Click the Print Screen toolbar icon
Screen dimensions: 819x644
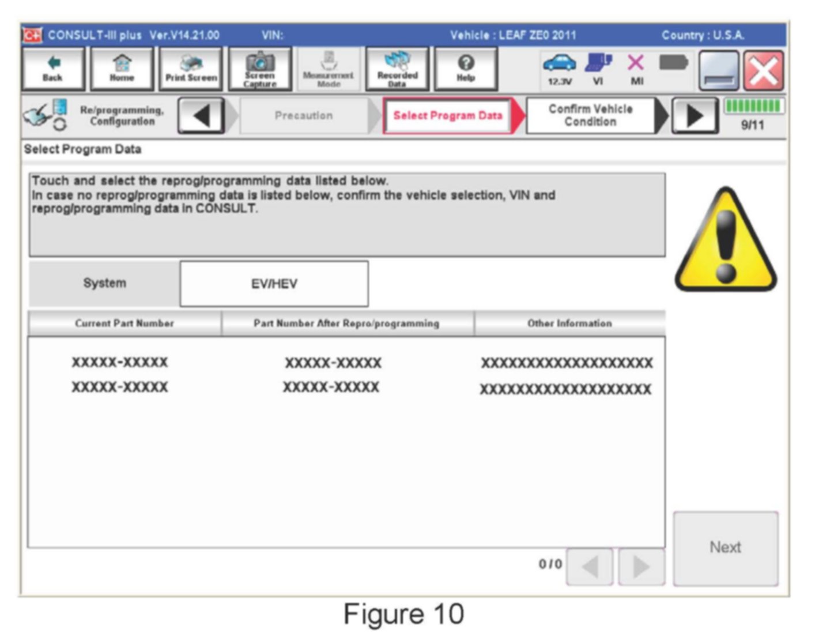(x=191, y=69)
